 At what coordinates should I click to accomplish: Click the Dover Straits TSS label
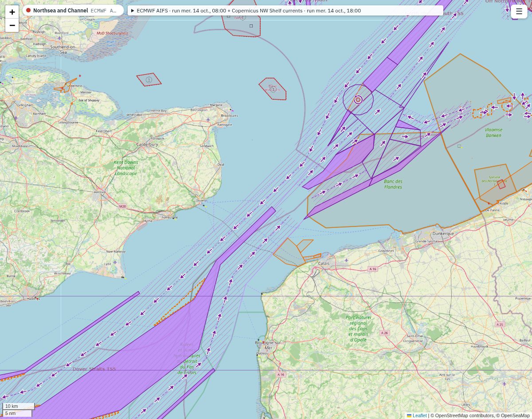(94, 369)
